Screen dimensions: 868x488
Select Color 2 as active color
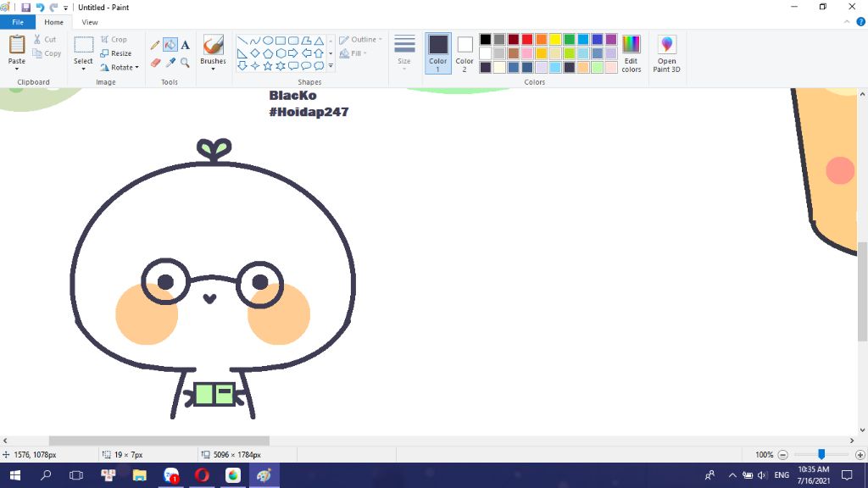[x=465, y=53]
